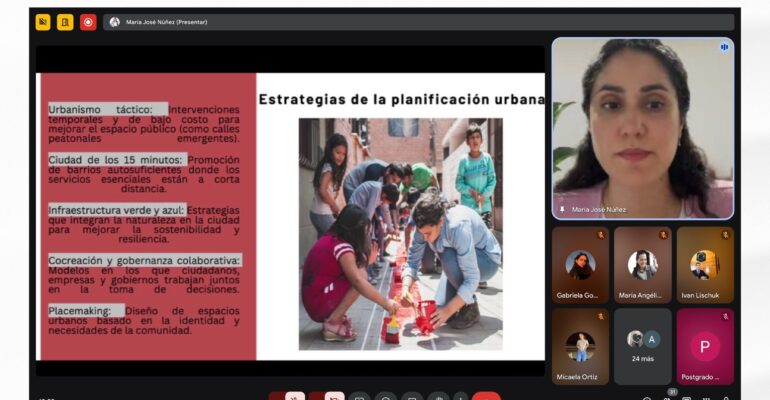The image size is (770, 400).
Task: Open the audio settings chevron beside the microphone
Action: [x=276, y=397]
